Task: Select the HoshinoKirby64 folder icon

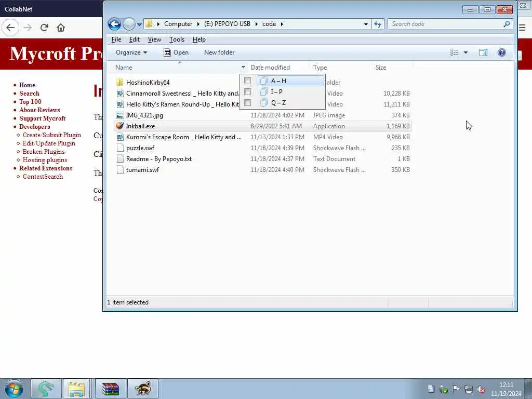Action: 120,83
